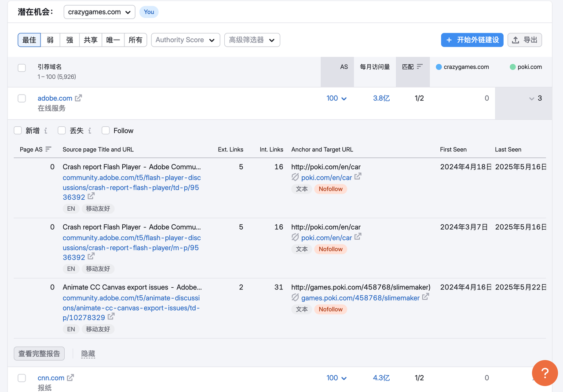
Task: Click info icon next to 丢失
Action: coord(90,131)
